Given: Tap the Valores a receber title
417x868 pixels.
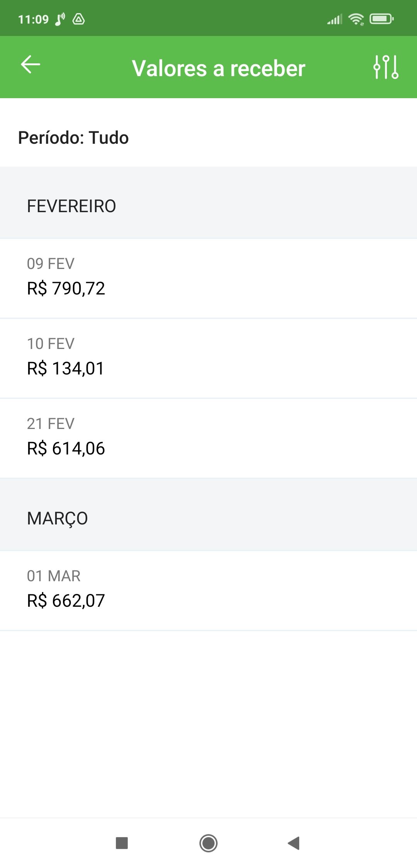Looking at the screenshot, I should 219,68.
